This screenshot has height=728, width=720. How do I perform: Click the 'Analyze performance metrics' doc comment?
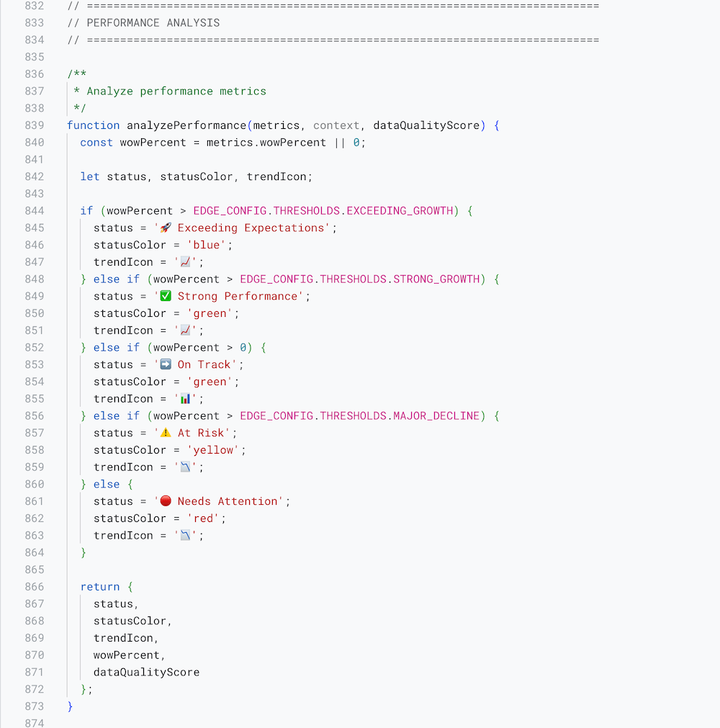[176, 91]
